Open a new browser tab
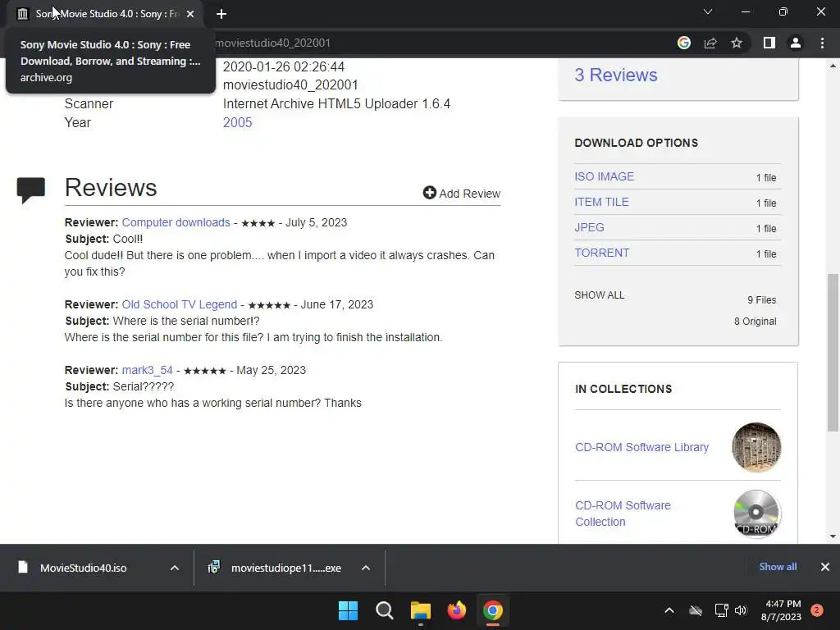 [x=221, y=14]
